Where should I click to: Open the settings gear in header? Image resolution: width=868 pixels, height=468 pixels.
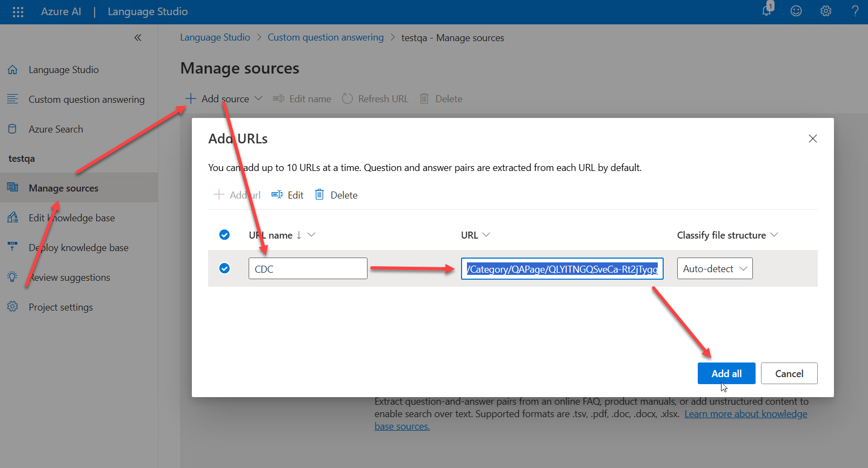[826, 11]
